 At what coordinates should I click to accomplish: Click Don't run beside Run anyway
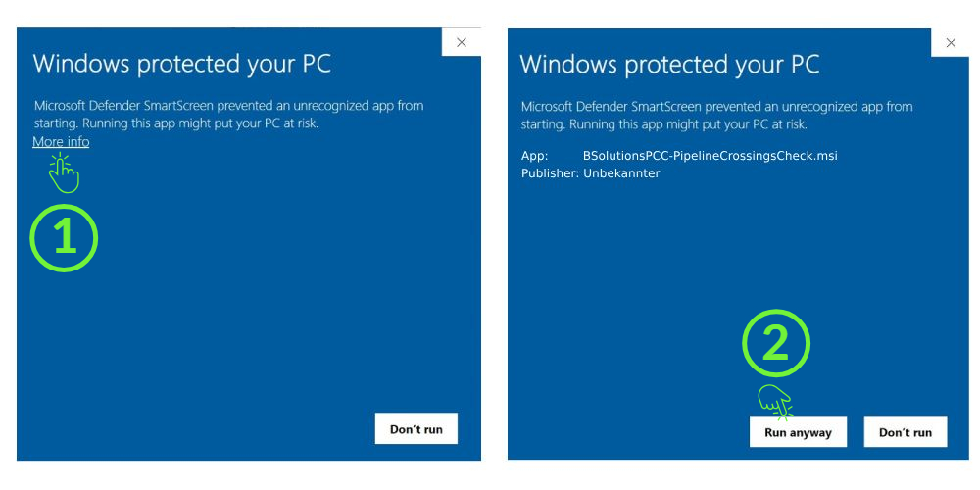pyautogui.click(x=905, y=432)
